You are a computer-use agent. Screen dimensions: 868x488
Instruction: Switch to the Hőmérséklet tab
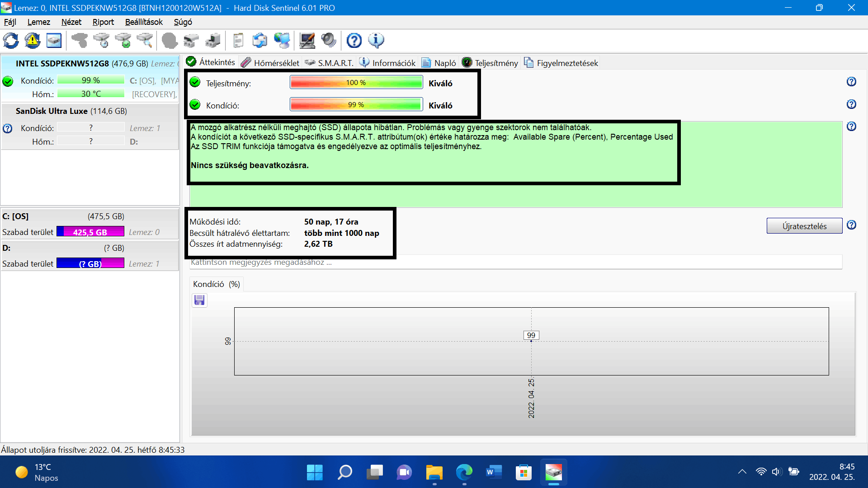(270, 63)
